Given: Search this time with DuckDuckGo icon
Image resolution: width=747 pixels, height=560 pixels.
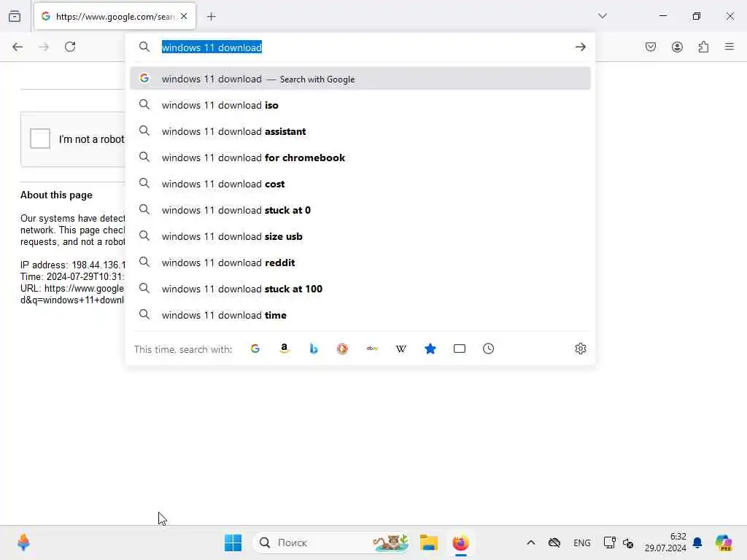Looking at the screenshot, I should click(x=343, y=349).
